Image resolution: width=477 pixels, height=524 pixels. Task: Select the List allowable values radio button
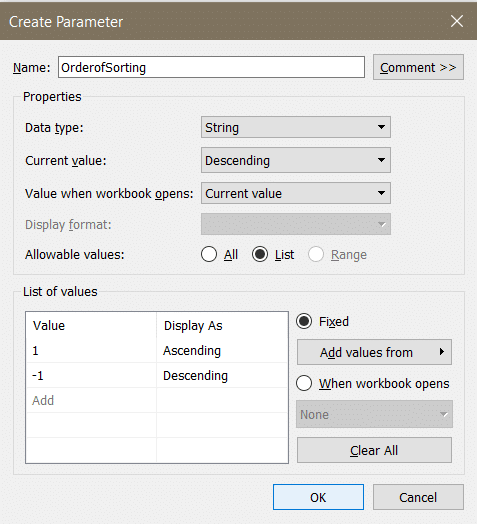[x=260, y=255]
